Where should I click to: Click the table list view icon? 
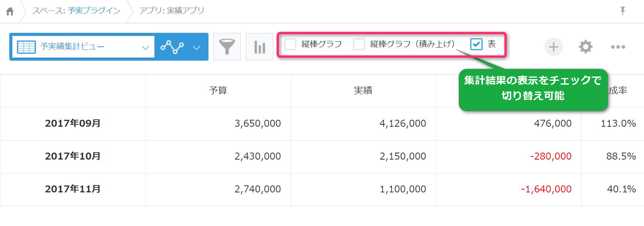pos(26,47)
